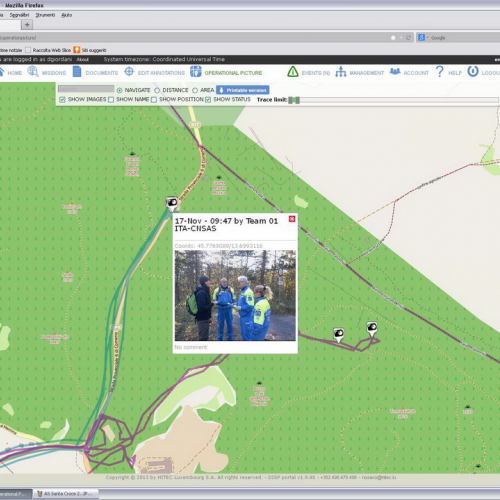Click the 17-Nov 09:47 Team 01 popup title
500x500 pixels.
click(226, 225)
